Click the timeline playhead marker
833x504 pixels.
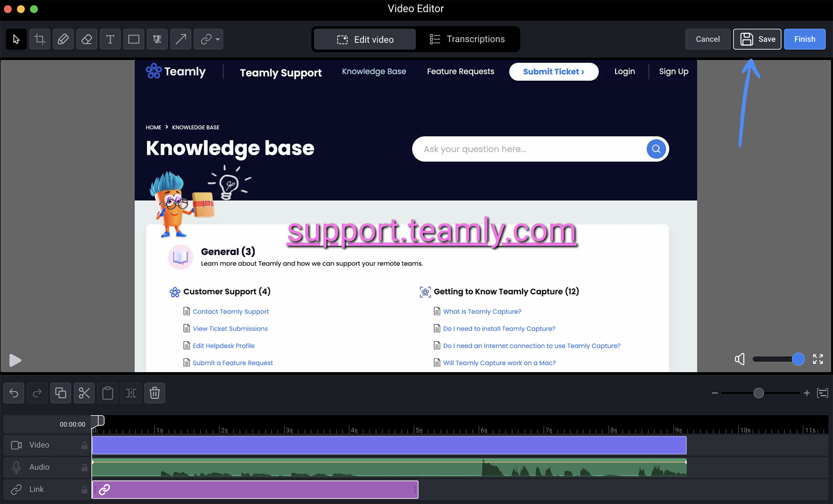tap(98, 421)
